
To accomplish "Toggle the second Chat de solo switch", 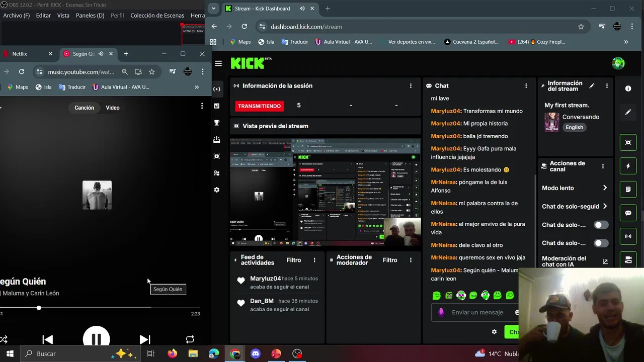I will [601, 243].
